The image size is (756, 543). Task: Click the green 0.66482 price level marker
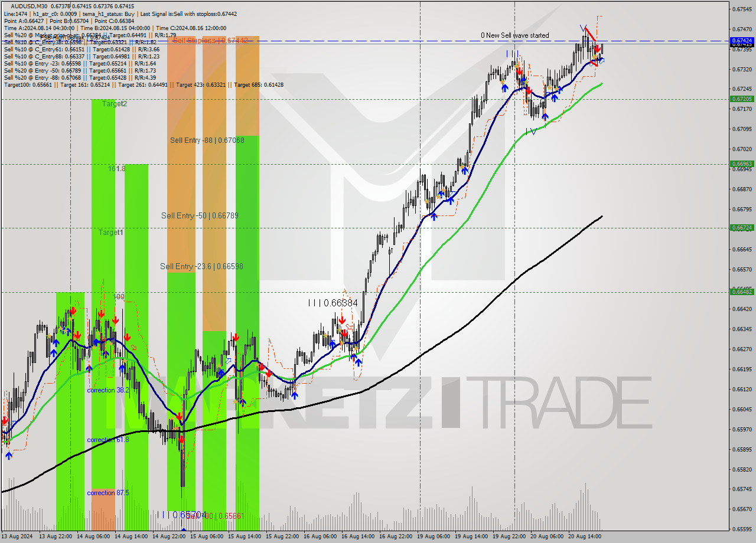[742, 292]
